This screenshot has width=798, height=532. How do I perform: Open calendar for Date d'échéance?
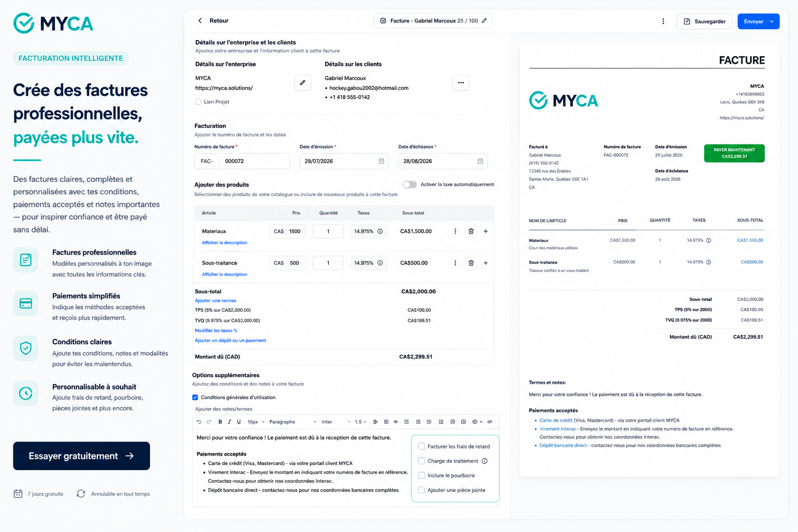pyautogui.click(x=480, y=161)
